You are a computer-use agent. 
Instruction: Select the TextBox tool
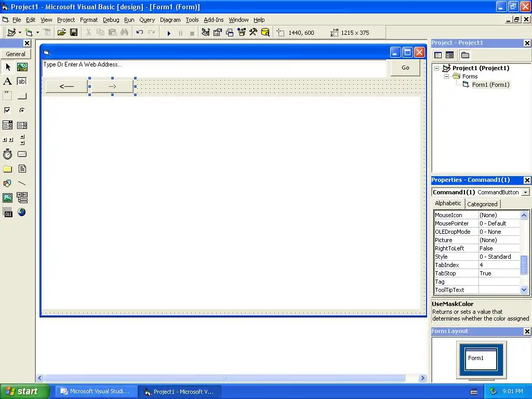(22, 82)
